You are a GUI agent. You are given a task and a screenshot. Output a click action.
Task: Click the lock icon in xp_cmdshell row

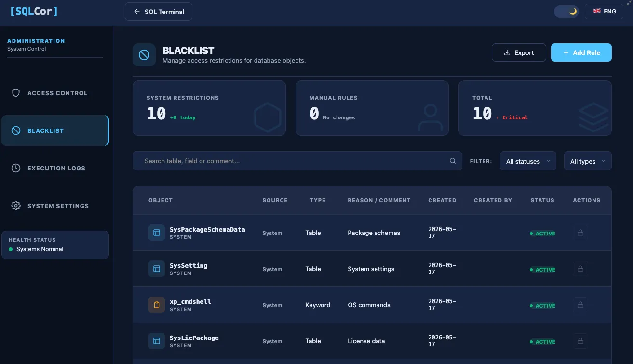580,305
